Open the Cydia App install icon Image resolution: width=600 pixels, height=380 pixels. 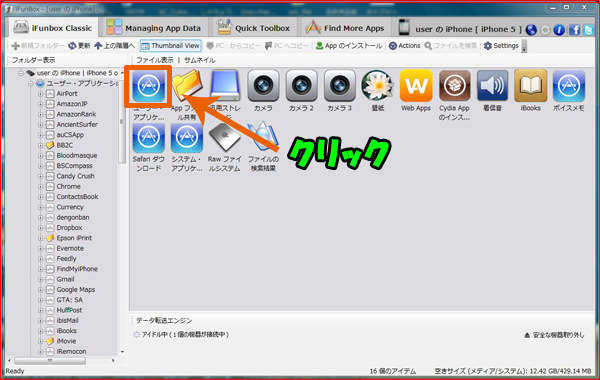pos(454,86)
